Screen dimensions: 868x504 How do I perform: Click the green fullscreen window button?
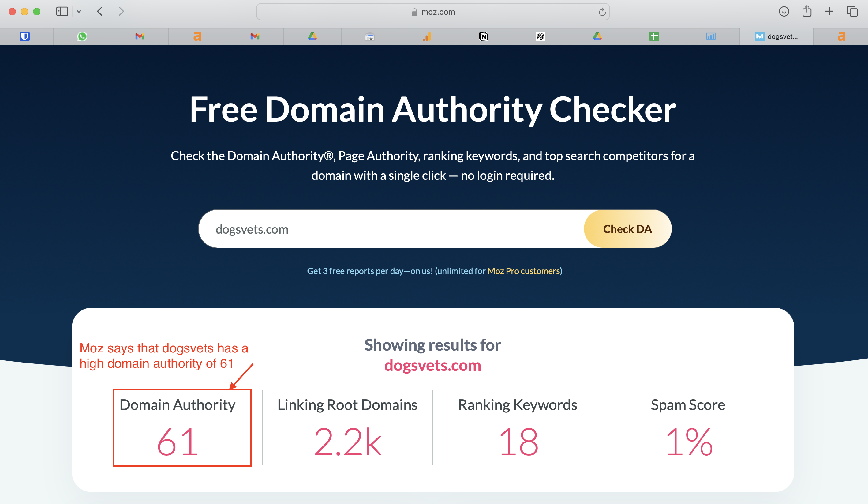click(37, 11)
